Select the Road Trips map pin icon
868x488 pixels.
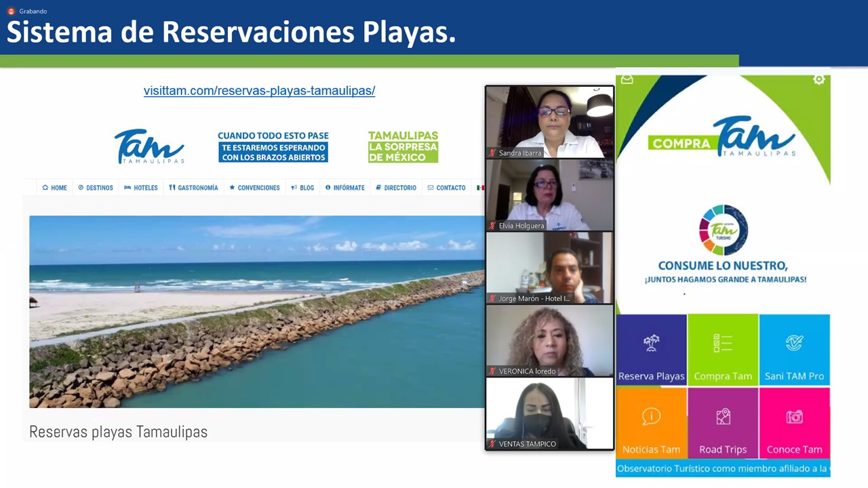point(723,416)
